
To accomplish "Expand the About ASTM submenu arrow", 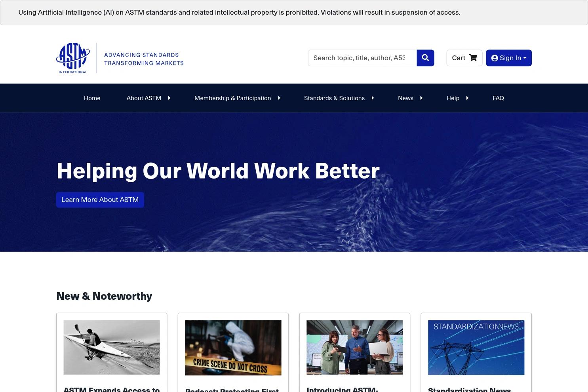I will click(169, 98).
